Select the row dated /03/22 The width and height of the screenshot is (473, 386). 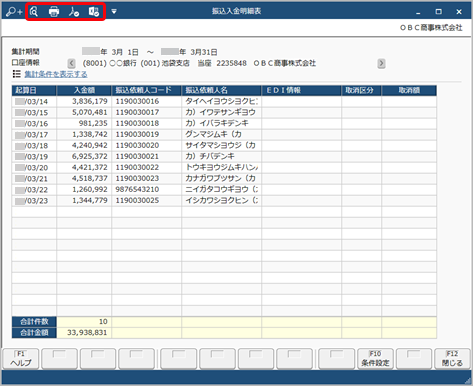point(224,189)
